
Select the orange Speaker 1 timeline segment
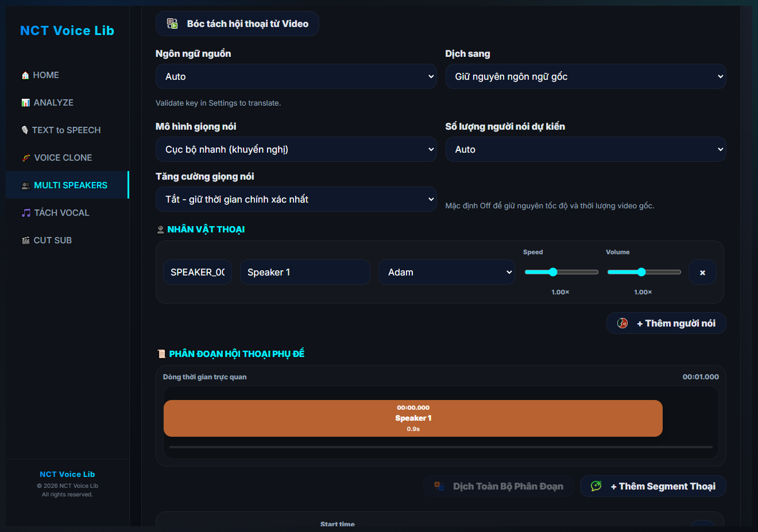point(413,418)
